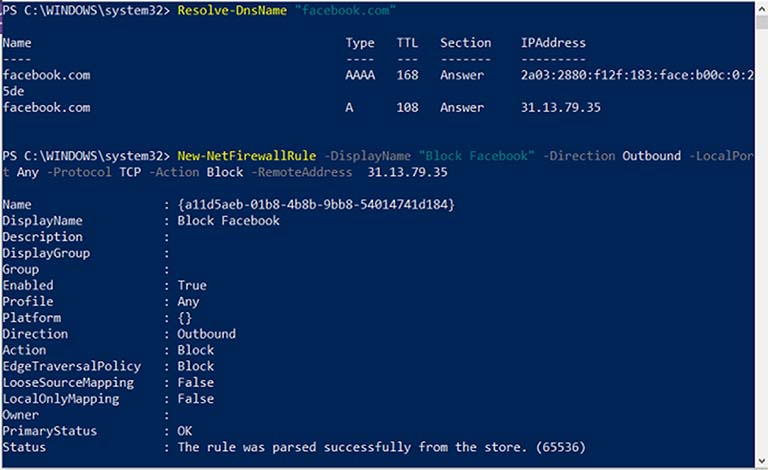Screen dimensions: 768x470
Task: Click the LooseSourceMapping False value
Action: click(196, 383)
